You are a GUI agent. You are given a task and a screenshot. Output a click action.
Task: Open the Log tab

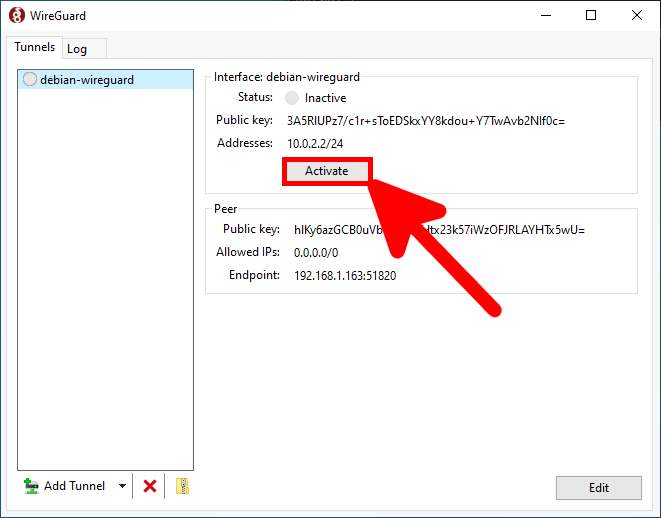pos(84,48)
